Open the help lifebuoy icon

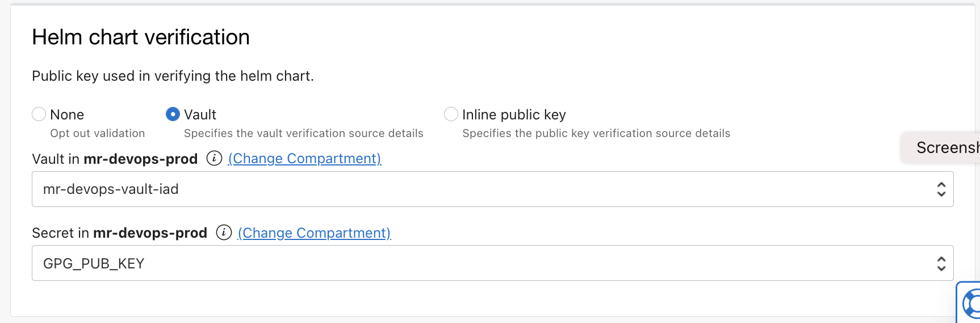point(971,303)
